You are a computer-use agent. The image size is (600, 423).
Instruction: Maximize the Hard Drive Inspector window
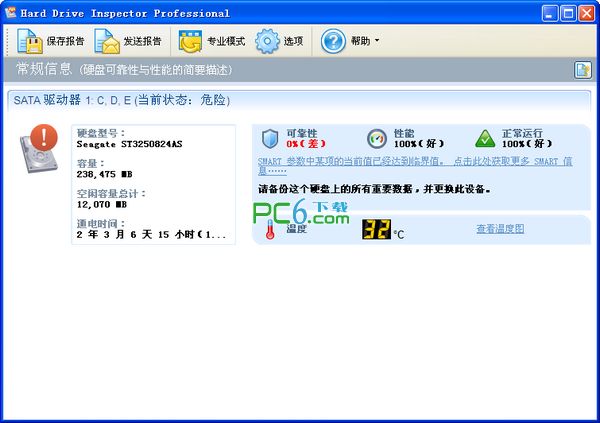point(569,13)
